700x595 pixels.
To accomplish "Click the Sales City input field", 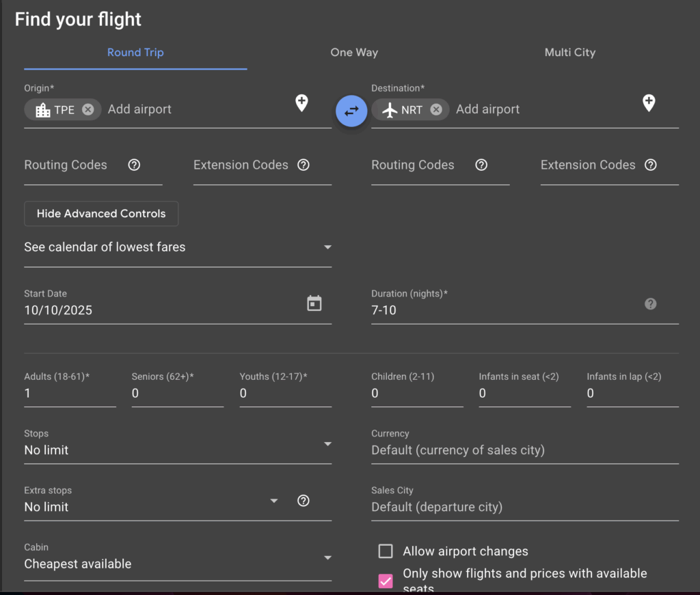I will coord(524,507).
